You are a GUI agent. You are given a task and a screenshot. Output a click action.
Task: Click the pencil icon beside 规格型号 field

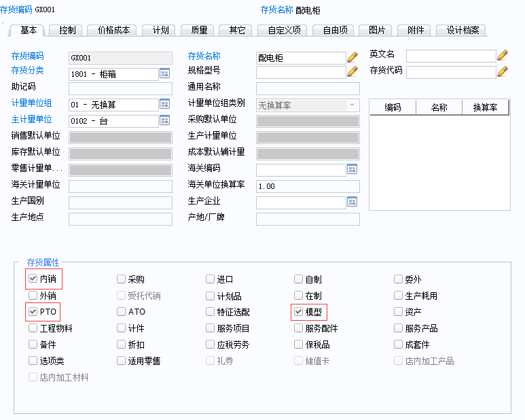pos(352,71)
